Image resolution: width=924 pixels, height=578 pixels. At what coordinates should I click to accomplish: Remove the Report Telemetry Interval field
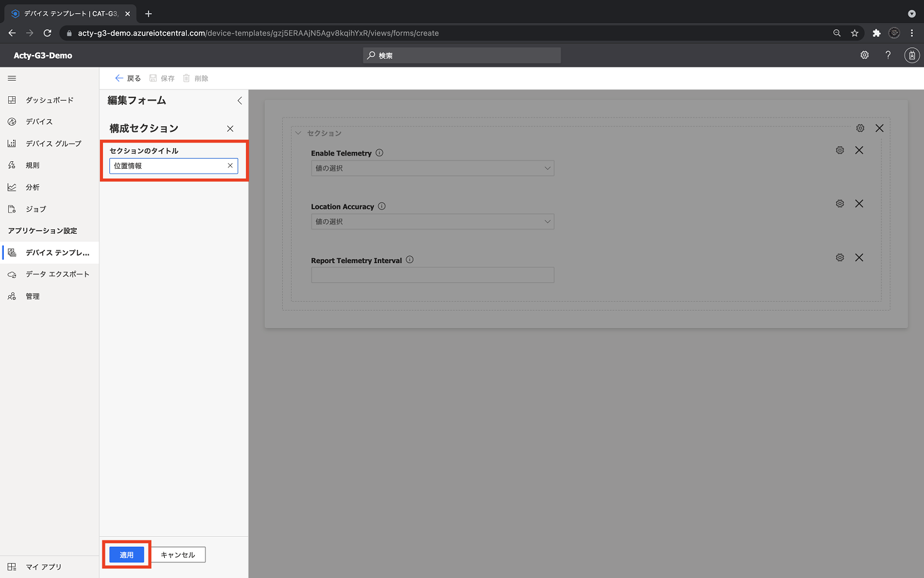(860, 257)
